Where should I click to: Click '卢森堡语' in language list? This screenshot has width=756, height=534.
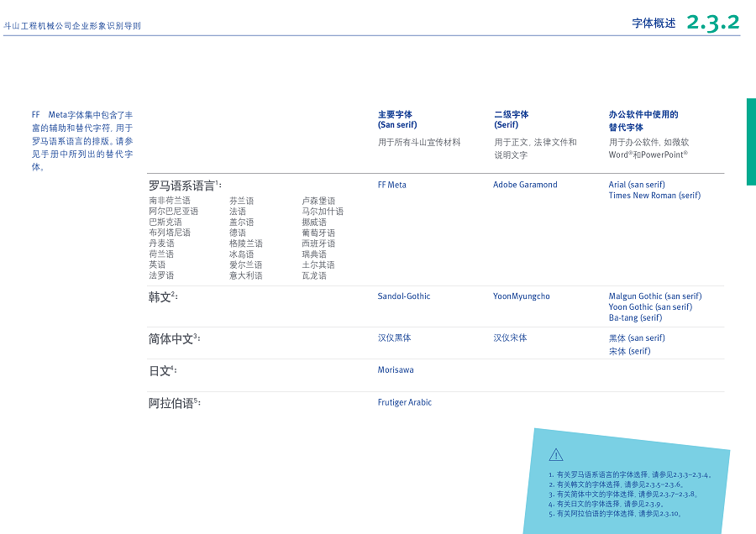coord(318,201)
